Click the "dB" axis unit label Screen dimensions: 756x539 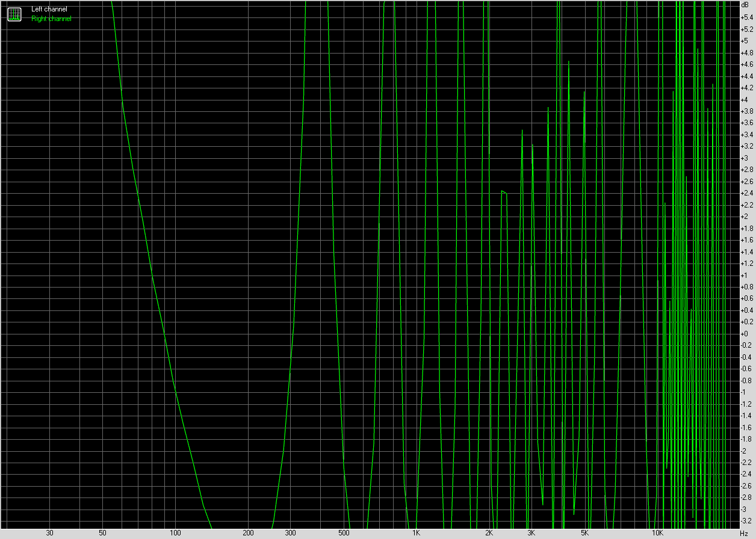(745, 5)
